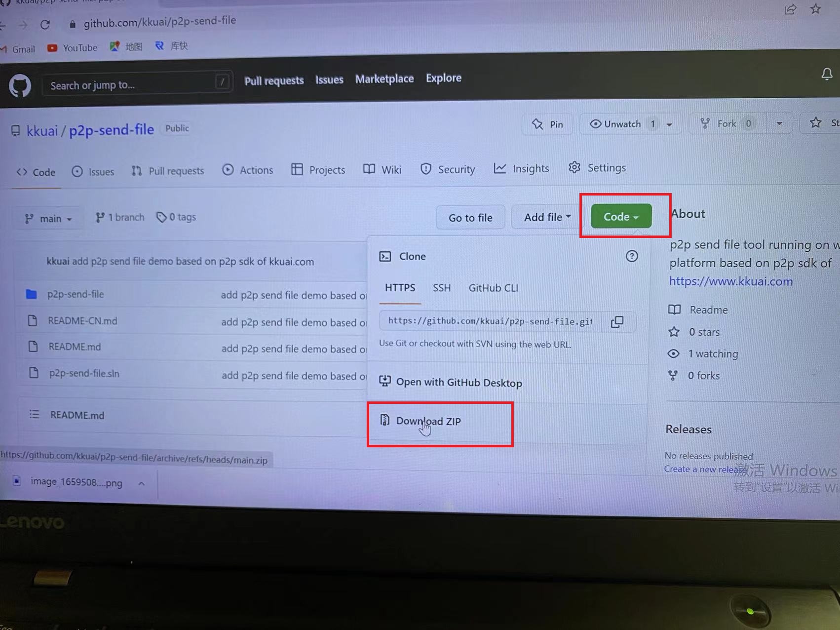Toggle the README outline list icon
Image resolution: width=840 pixels, height=630 pixels.
coord(34,414)
